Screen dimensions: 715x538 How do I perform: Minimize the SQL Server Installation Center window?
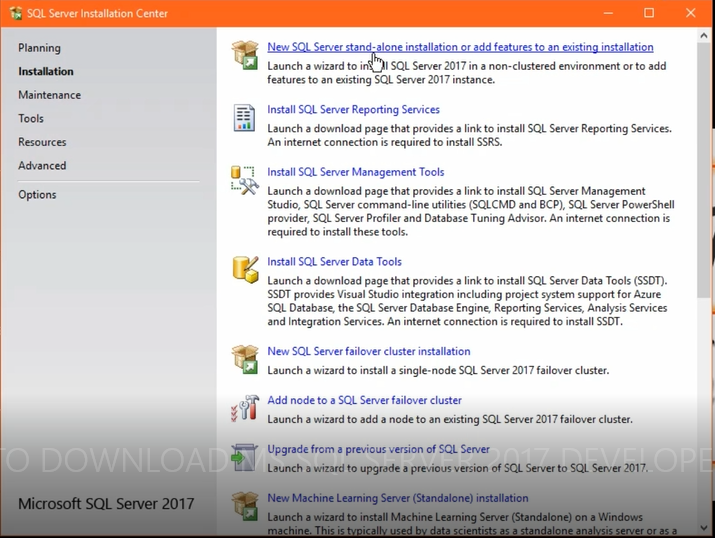tap(608, 13)
